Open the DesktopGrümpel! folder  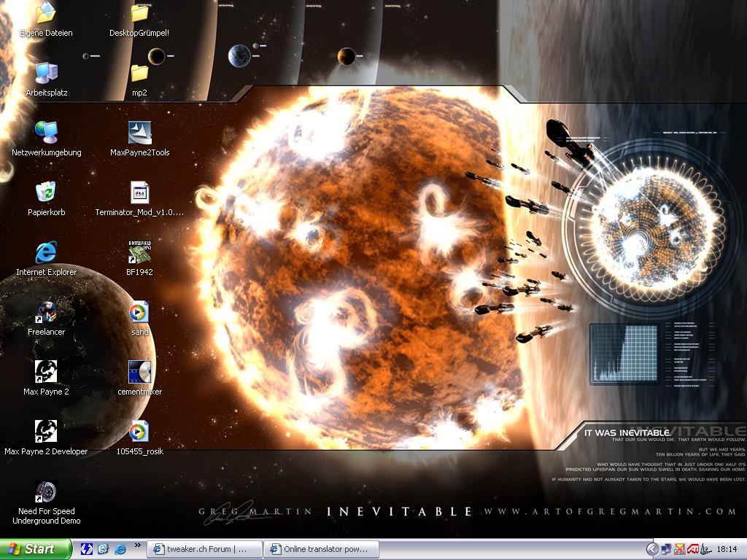coord(139,13)
